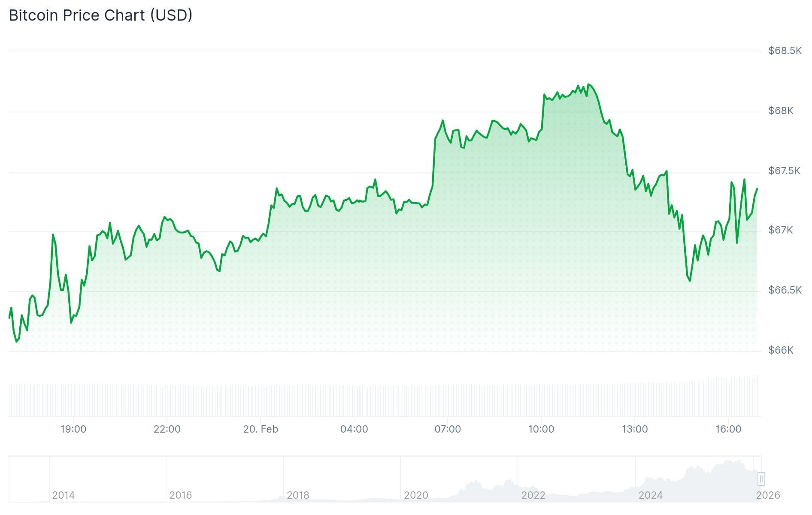Click the range navigator drag handle
The image size is (812, 515).
[761, 479]
